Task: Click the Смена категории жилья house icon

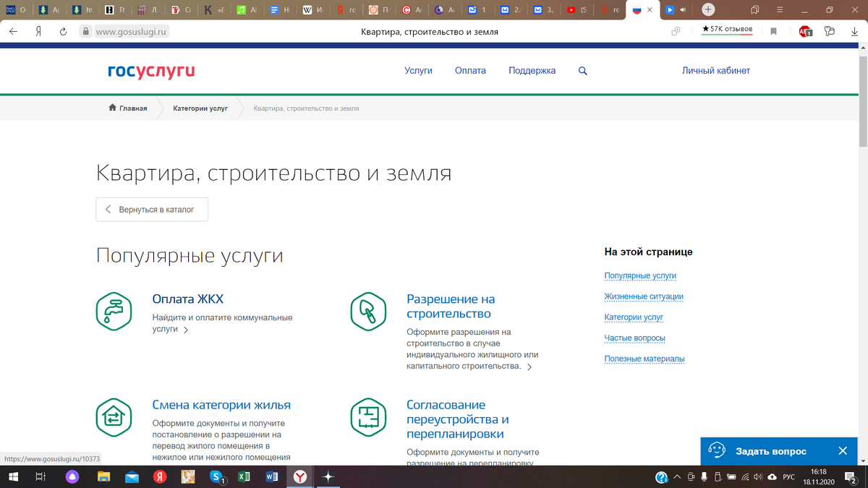Action: tap(114, 417)
